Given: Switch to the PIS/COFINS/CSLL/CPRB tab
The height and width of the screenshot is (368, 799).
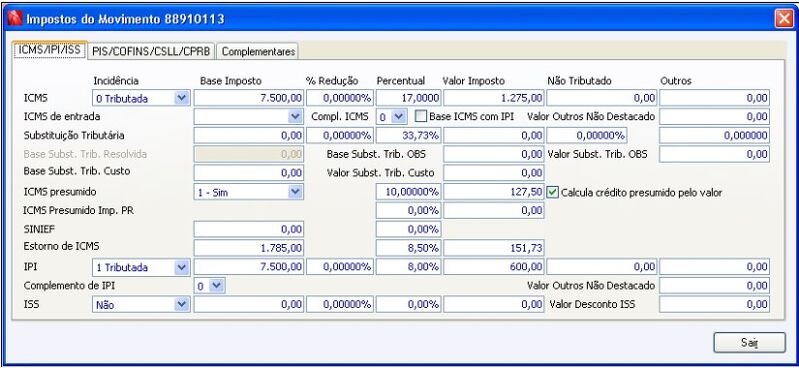Looking at the screenshot, I should pyautogui.click(x=151, y=51).
